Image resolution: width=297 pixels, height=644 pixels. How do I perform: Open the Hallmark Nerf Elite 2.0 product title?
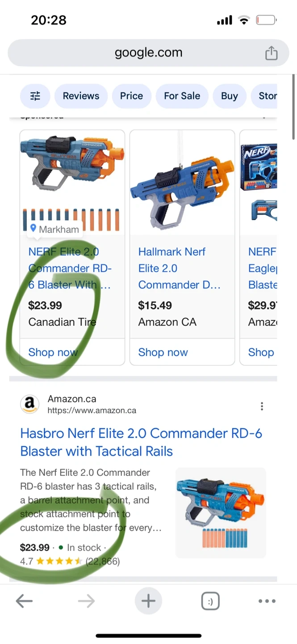click(x=179, y=268)
